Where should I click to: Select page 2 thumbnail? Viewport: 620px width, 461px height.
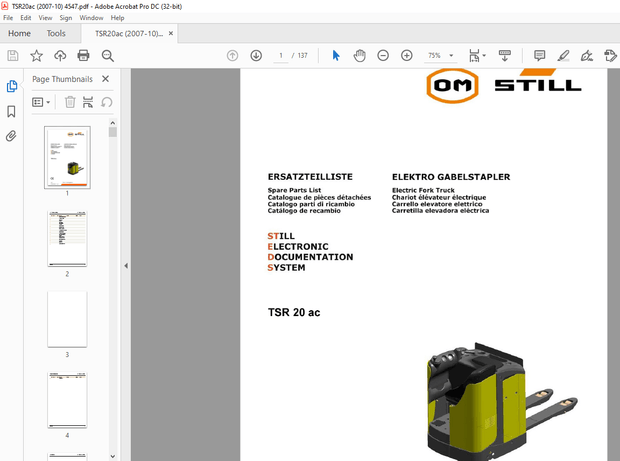click(67, 239)
